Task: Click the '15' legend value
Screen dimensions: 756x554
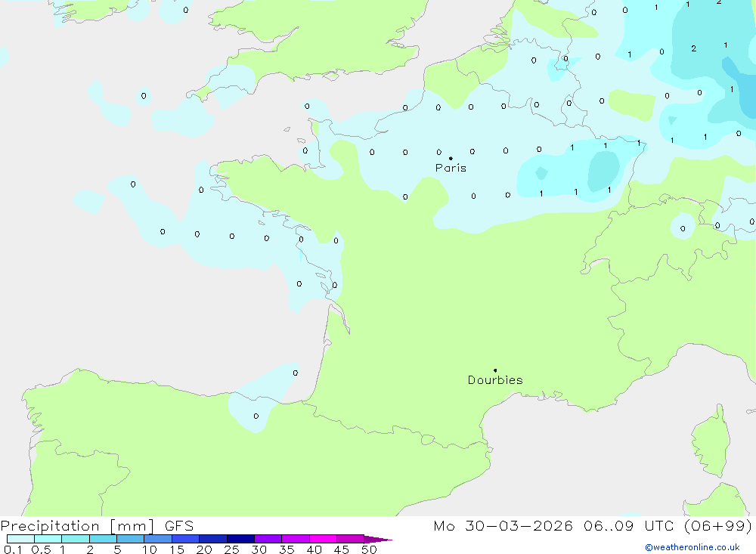Action: point(176,549)
